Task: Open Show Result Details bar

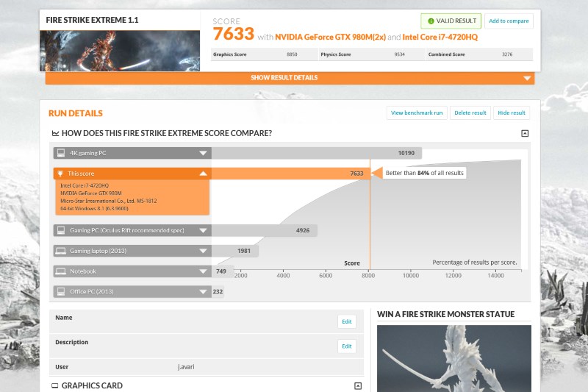Action: (290, 78)
